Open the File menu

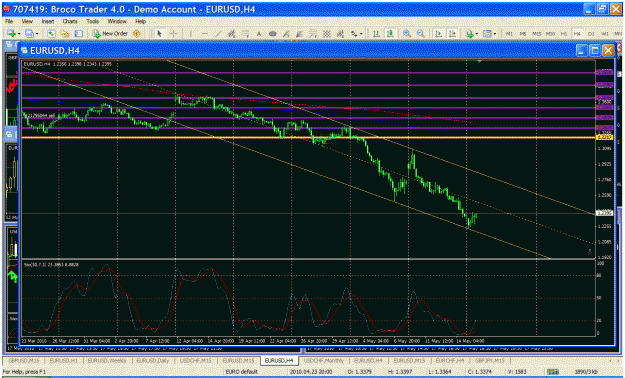pos(8,21)
